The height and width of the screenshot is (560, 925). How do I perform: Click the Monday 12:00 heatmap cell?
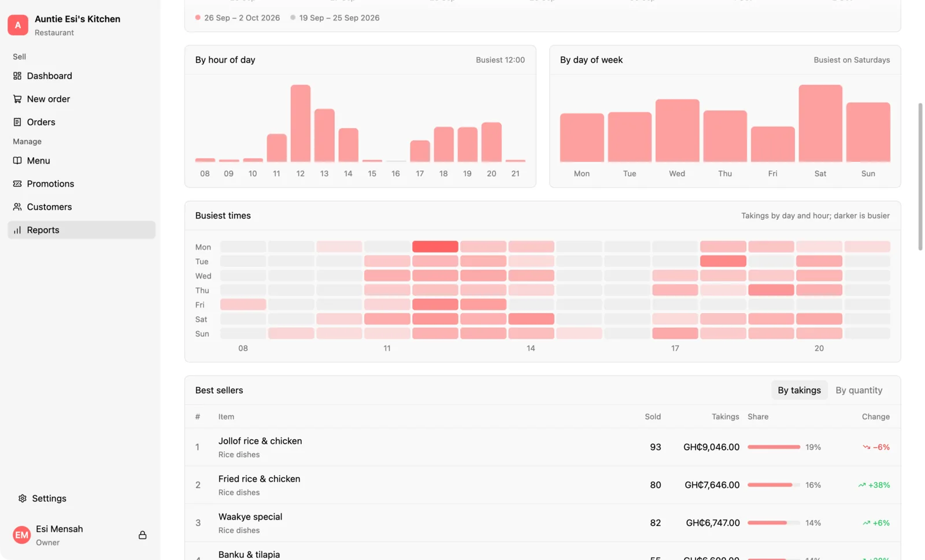(x=435, y=247)
